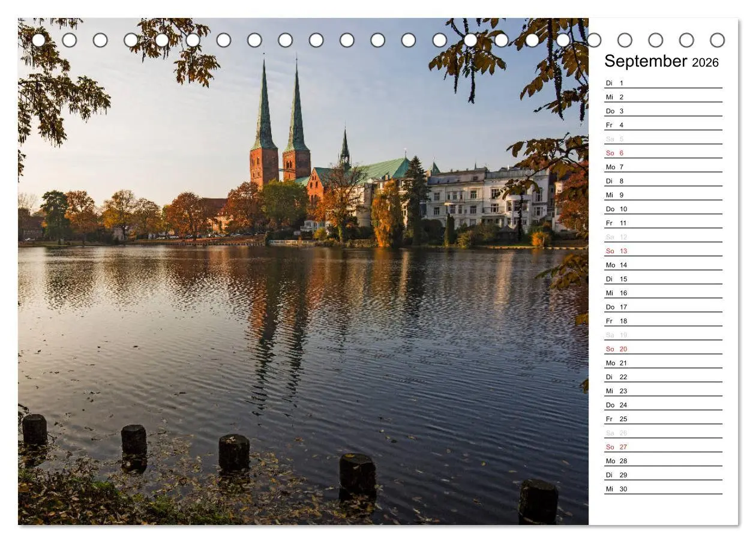Select the Mo 21 date row
The width and height of the screenshot is (756, 543).
click(663, 363)
